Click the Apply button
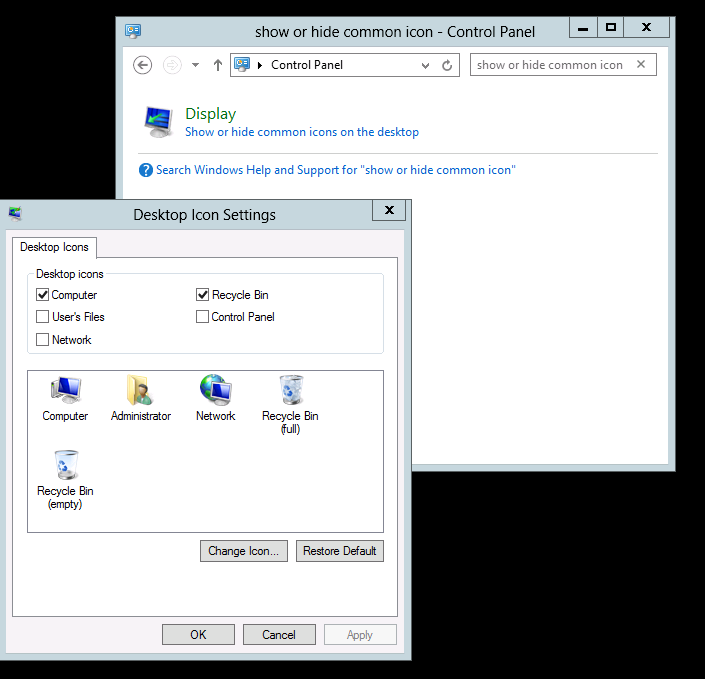 point(360,634)
